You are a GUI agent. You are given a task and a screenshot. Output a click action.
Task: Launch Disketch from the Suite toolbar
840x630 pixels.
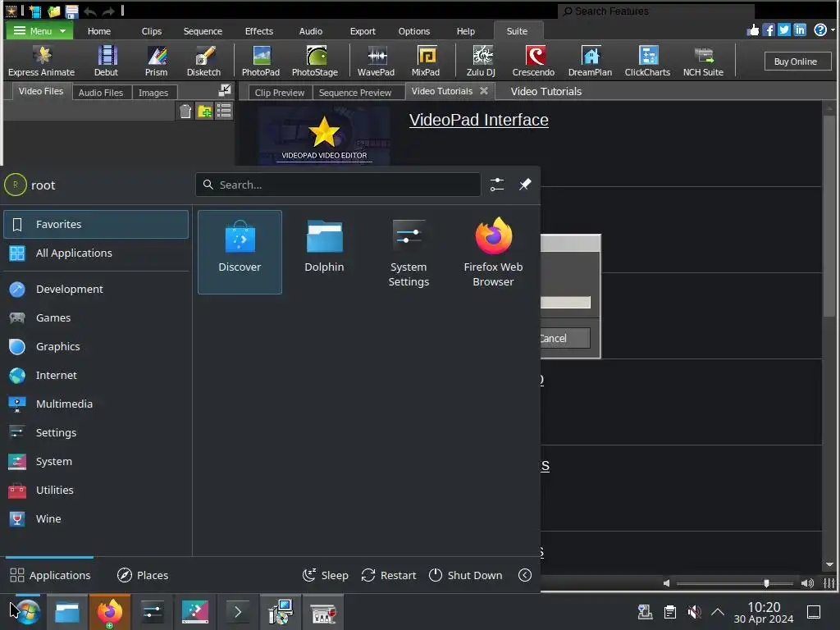[x=203, y=61]
